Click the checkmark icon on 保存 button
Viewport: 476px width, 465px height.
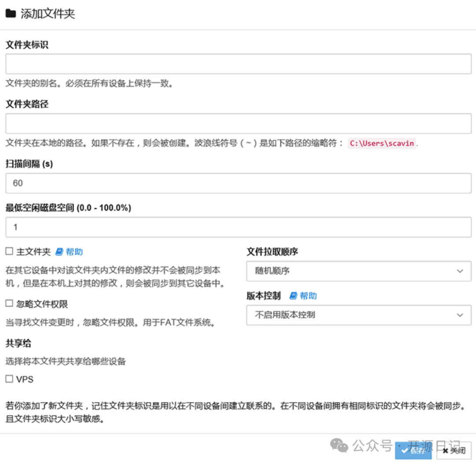point(404,450)
